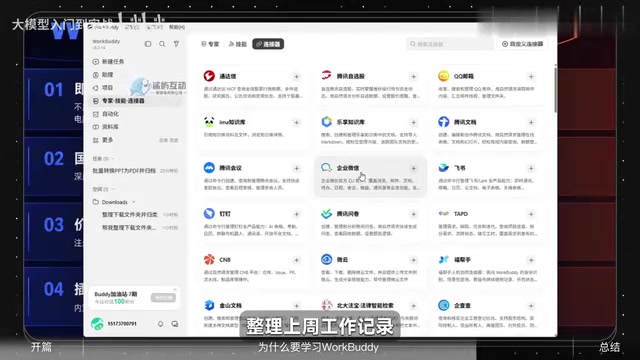Add the TAPD connector with plus
The image size is (640, 360).
pyautogui.click(x=531, y=214)
